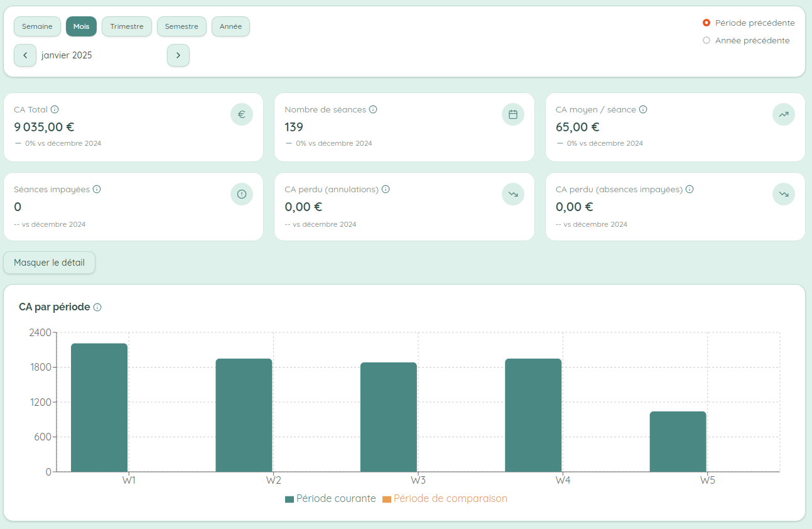Click info icon beside CA perdu (annulations)

point(386,189)
